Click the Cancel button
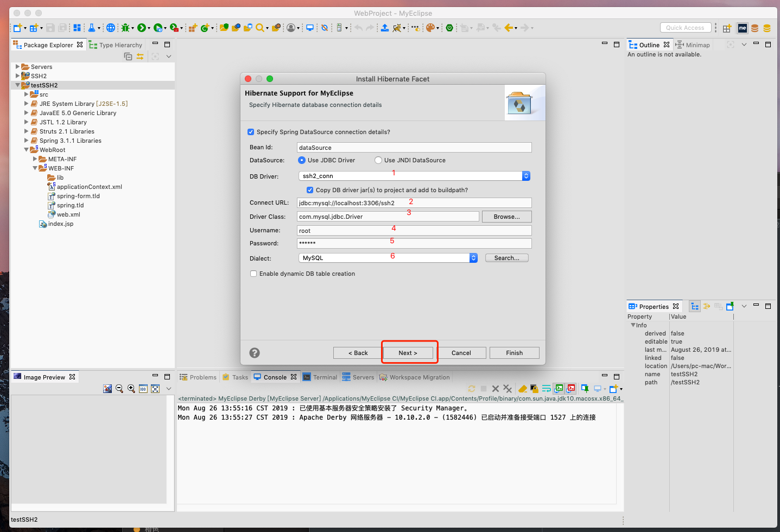 tap(461, 353)
